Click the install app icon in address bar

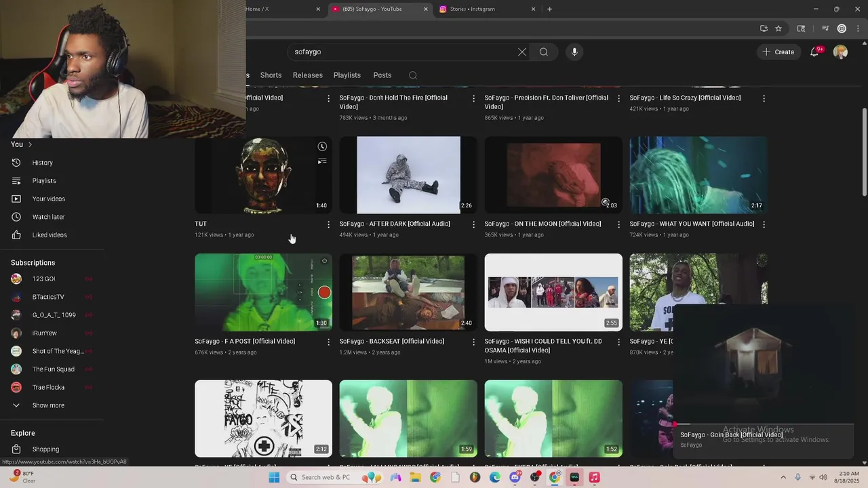[764, 28]
